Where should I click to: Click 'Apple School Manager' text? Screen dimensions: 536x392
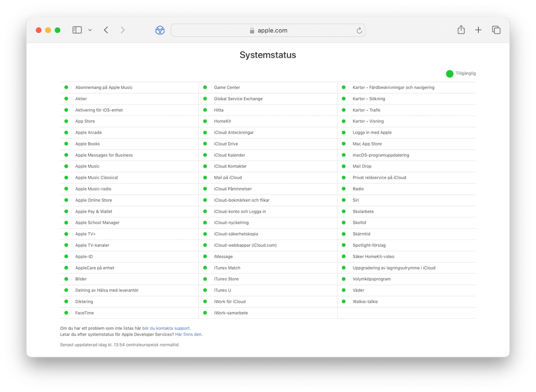97,223
